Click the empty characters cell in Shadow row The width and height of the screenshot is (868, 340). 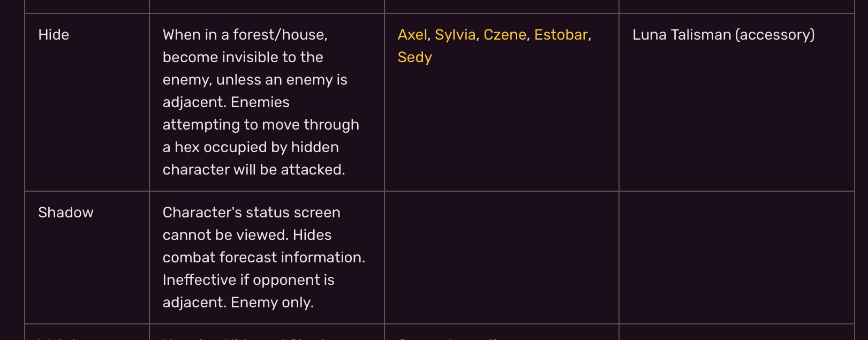[501, 257]
